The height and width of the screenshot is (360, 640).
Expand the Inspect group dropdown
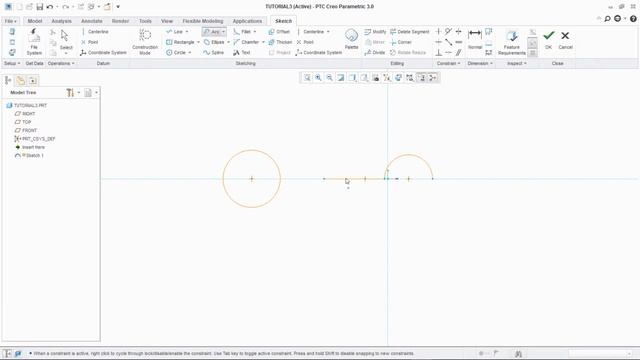tap(517, 63)
